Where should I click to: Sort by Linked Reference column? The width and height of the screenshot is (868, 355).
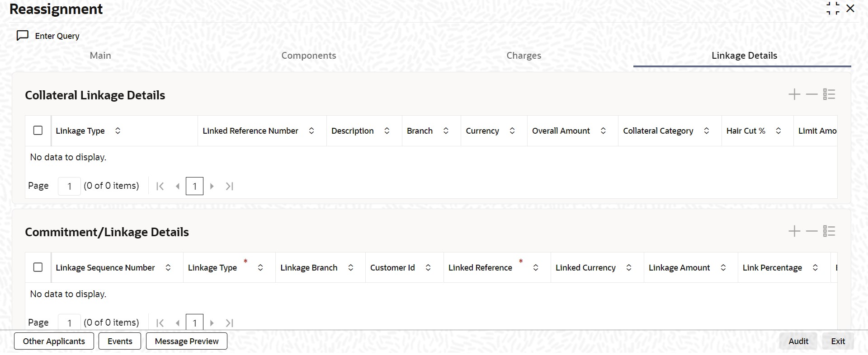[536, 267]
